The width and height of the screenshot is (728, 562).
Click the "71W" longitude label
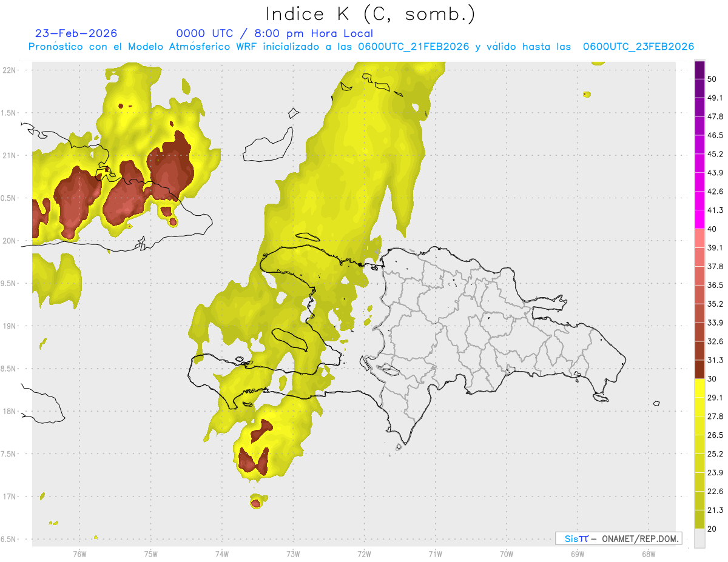(x=435, y=554)
